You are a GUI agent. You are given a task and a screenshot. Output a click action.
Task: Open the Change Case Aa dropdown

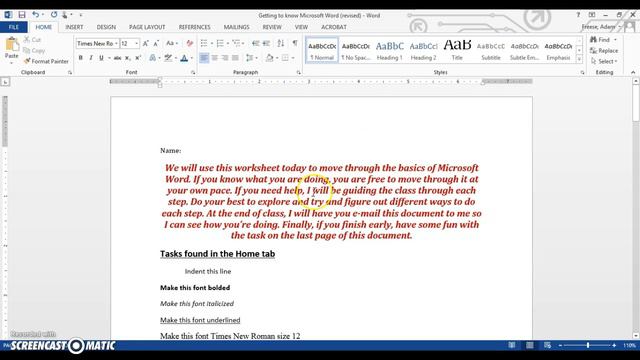click(171, 43)
